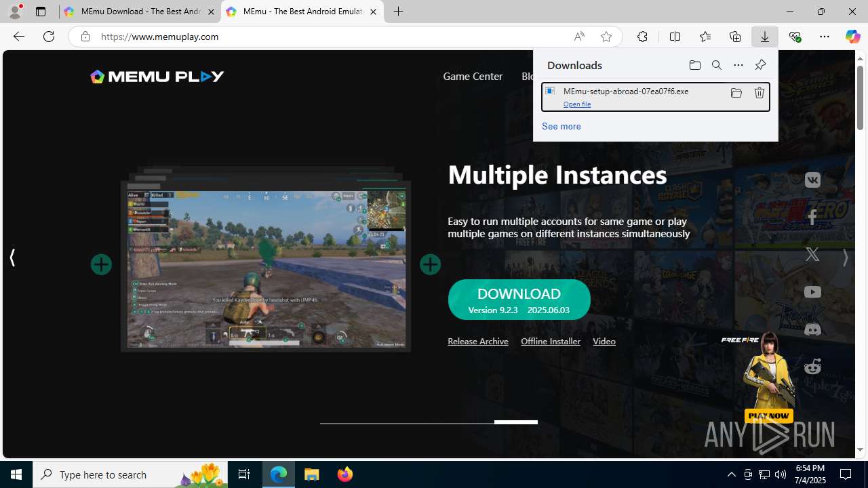Open Task View on taskbar
Viewport: 868px width, 488px height.
coord(244,474)
